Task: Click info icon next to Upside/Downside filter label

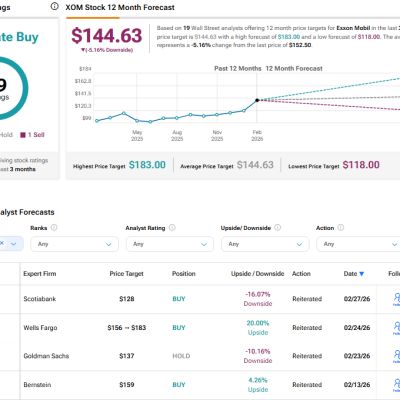Action: click(x=278, y=228)
